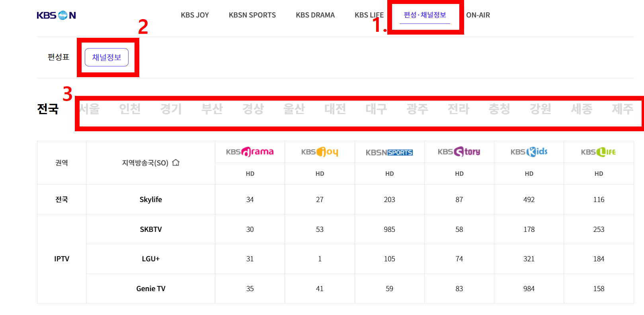The width and height of the screenshot is (644, 315).
Task: Select the 전국 region tab
Action: (48, 109)
